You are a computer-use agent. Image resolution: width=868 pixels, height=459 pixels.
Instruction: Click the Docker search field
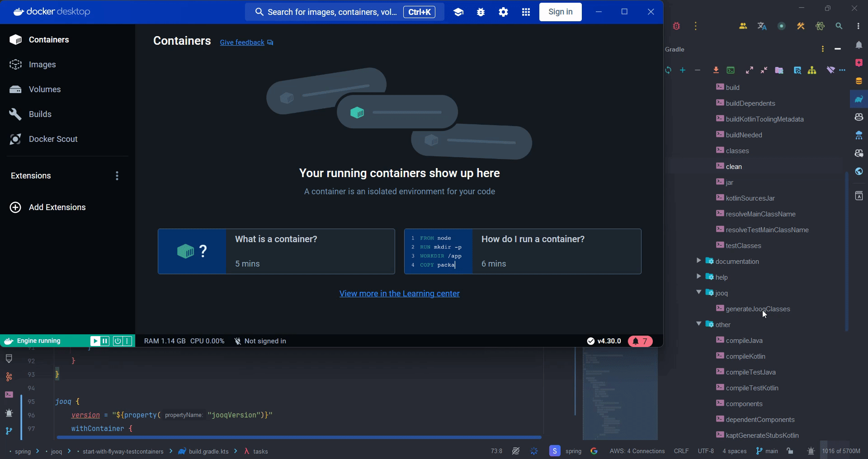[x=344, y=12]
